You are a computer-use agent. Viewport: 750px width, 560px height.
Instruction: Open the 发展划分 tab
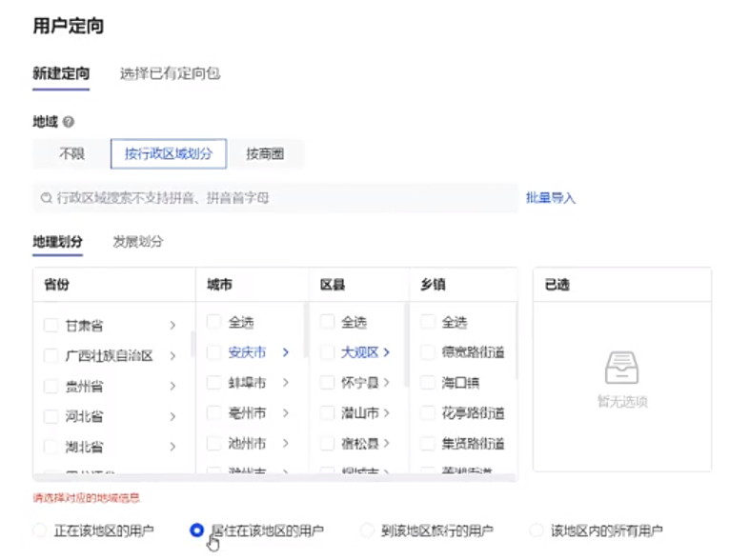tap(138, 241)
